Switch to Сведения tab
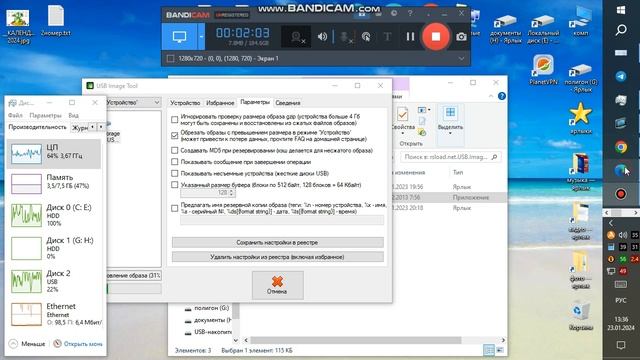 tap(288, 103)
